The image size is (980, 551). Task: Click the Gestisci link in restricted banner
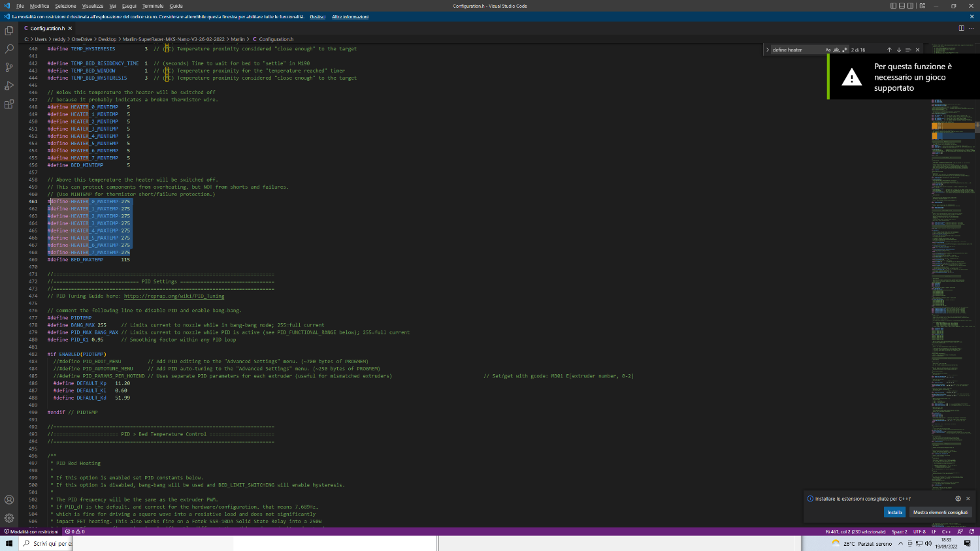318,17
